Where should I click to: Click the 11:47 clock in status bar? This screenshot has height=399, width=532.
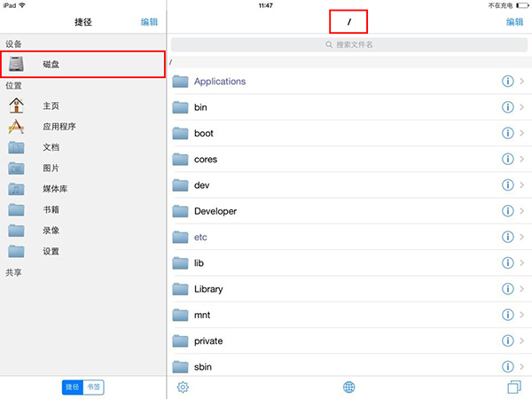[266, 5]
